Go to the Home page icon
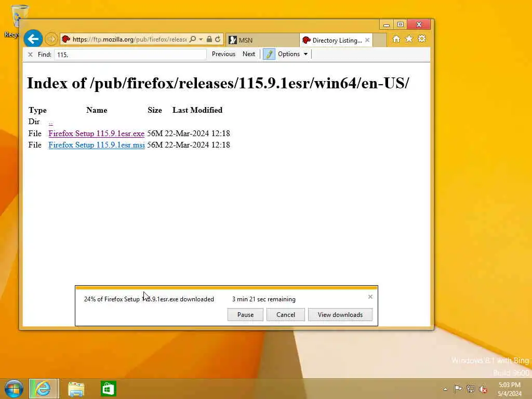The height and width of the screenshot is (399, 532). [396, 39]
